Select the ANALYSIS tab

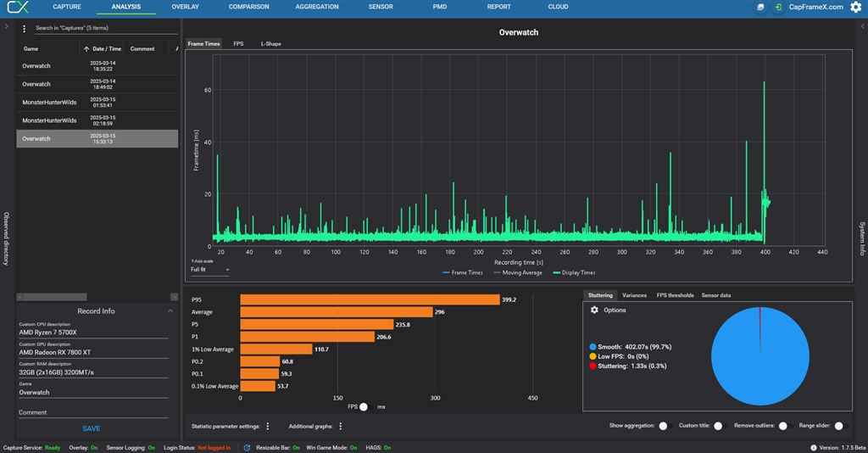tap(125, 7)
